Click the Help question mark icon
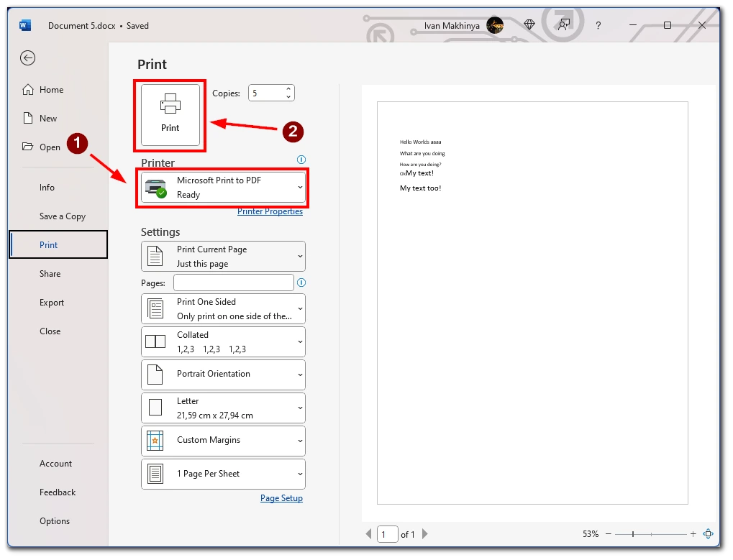The width and height of the screenshot is (733, 560). 598,25
